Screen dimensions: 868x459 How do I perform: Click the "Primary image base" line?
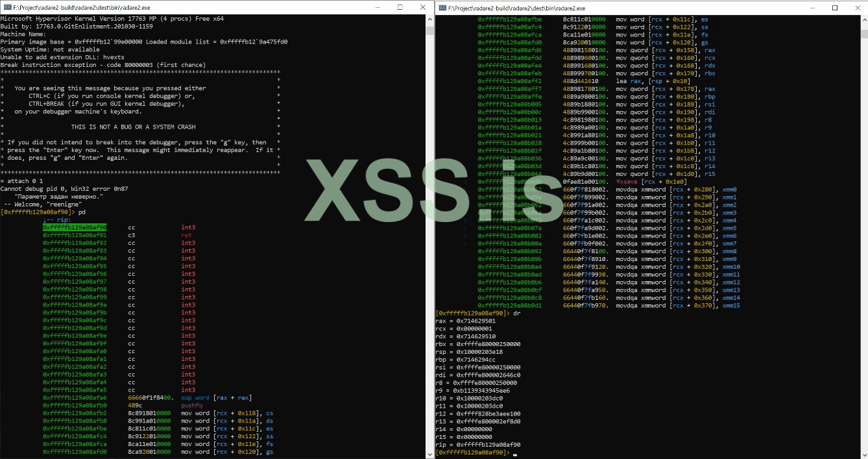(144, 42)
